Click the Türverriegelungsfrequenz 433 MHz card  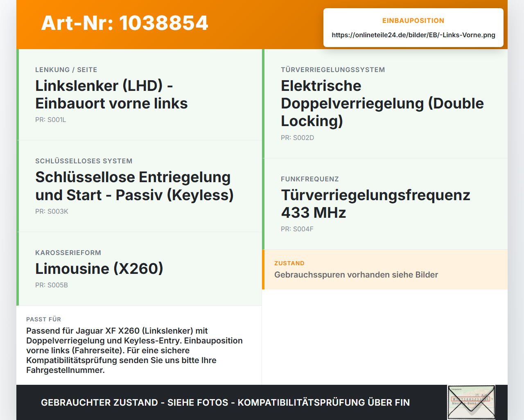[385, 204]
